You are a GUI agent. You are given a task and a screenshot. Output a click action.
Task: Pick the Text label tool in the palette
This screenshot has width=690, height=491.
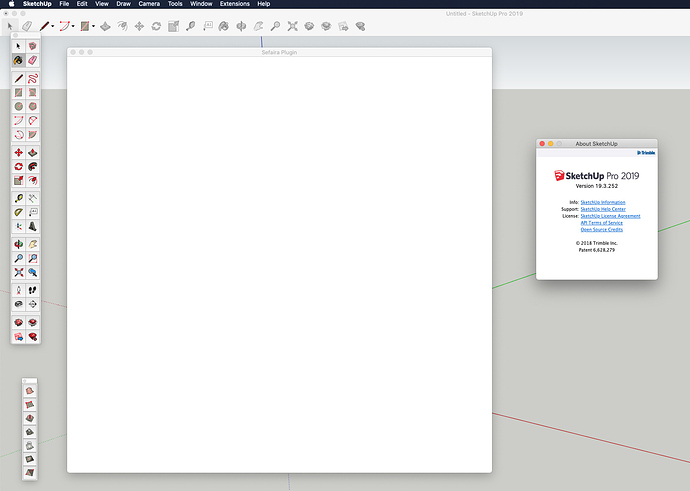33,213
